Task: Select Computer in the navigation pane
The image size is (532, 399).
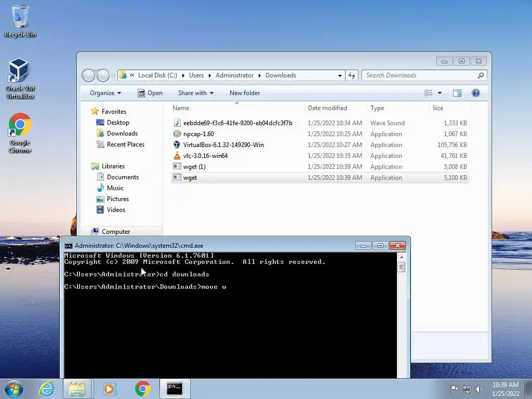Action: pos(111,231)
